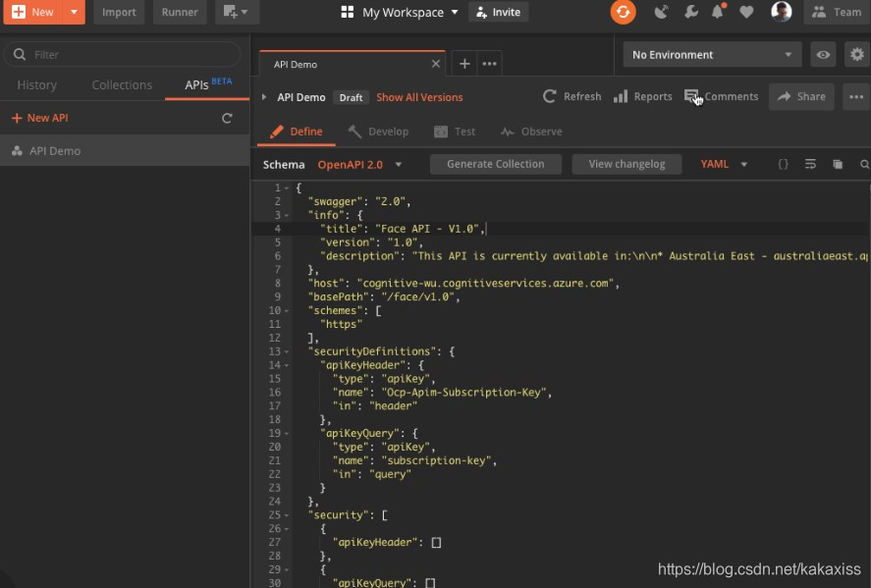The image size is (871, 588).
Task: Refresh the sidebar API list
Action: 227,118
